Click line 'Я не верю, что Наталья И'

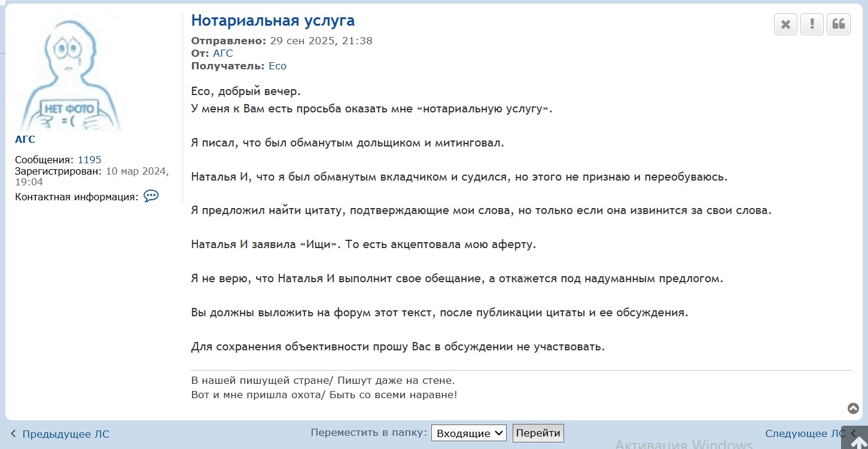click(457, 279)
